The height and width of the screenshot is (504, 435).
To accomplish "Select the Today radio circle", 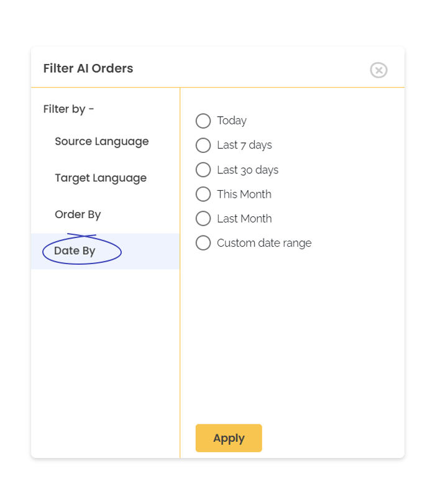I will [x=203, y=121].
